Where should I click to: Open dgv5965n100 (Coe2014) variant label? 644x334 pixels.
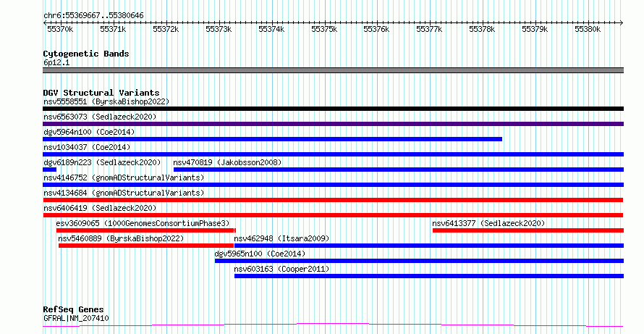(260, 254)
